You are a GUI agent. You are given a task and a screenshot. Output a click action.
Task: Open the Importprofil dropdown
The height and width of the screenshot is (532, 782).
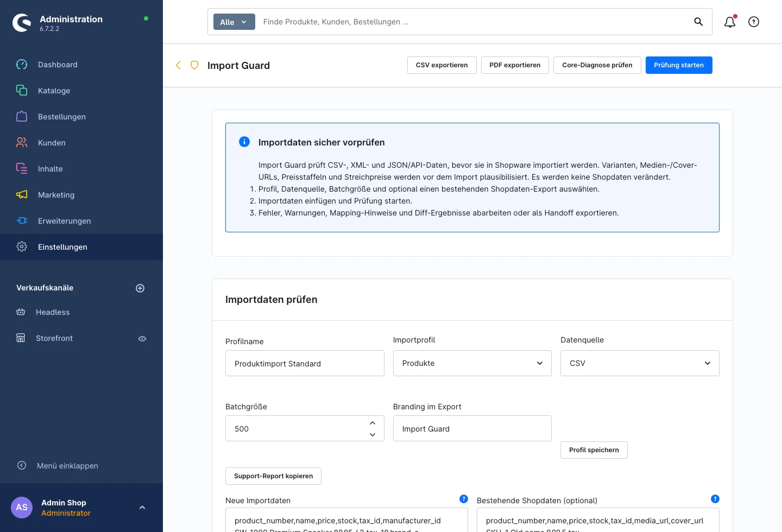click(x=472, y=363)
